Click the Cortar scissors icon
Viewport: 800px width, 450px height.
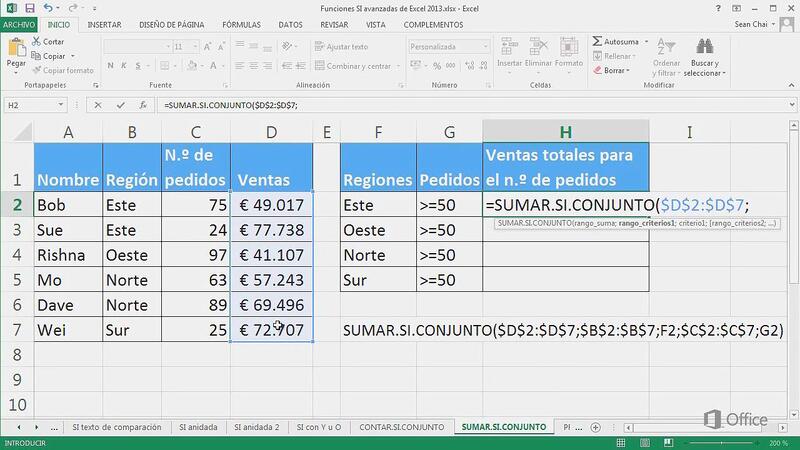(35, 42)
